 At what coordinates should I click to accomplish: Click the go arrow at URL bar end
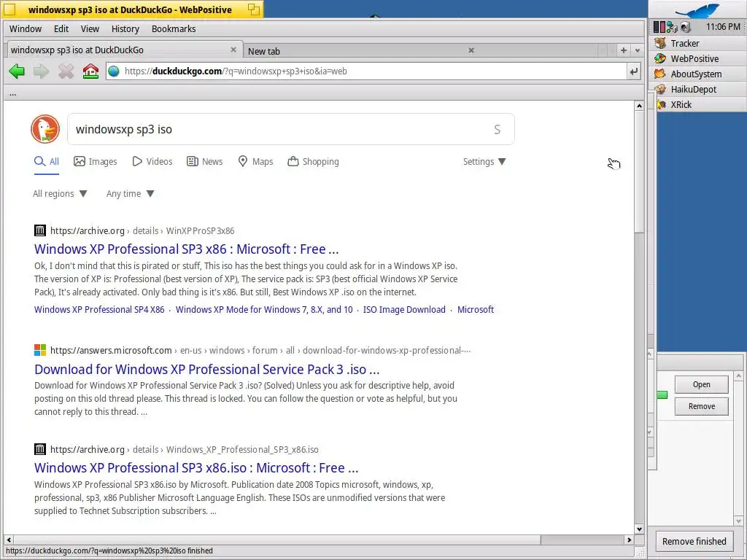click(634, 71)
